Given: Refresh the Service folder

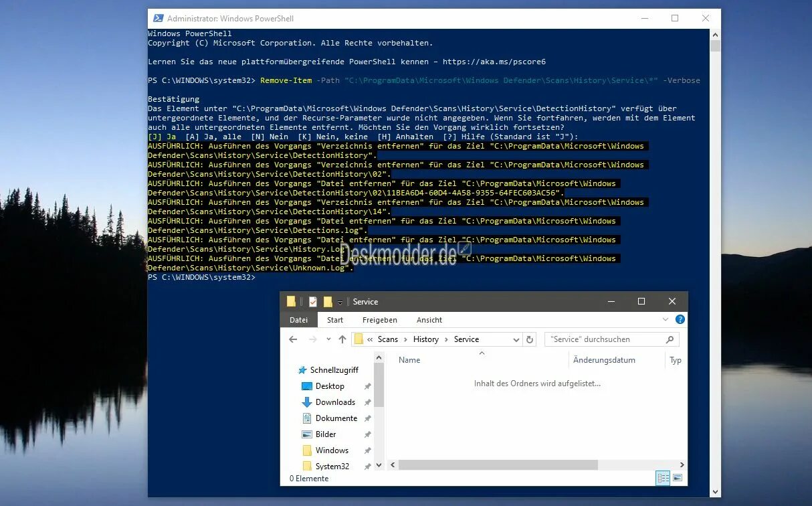Looking at the screenshot, I should click(530, 340).
